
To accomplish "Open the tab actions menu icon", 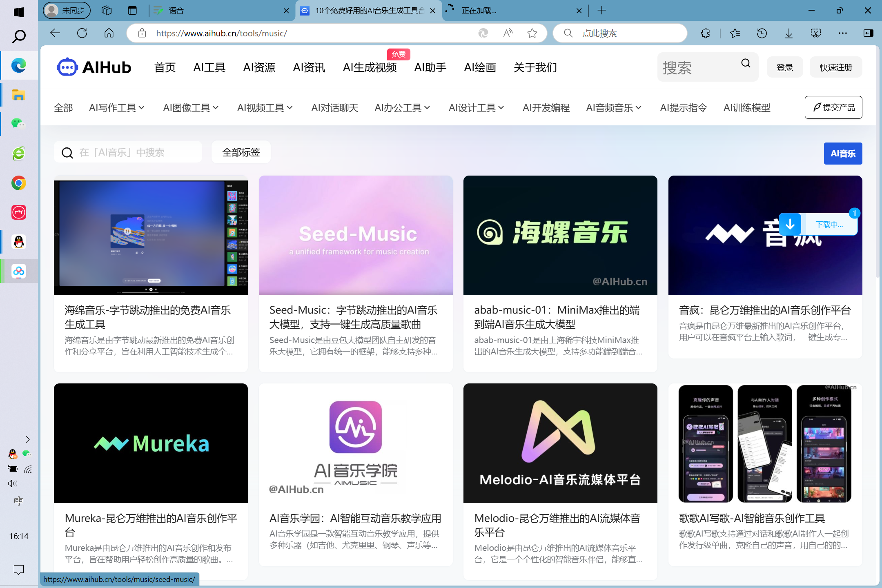I will coord(132,11).
